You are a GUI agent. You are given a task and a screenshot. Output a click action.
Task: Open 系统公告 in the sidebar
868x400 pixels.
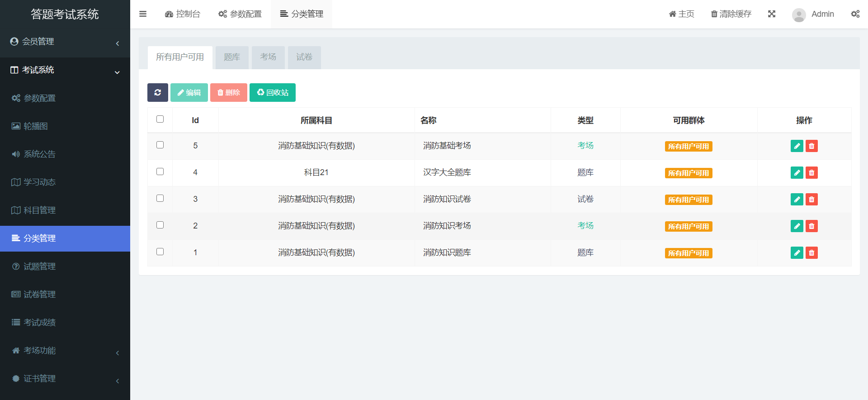coord(65,154)
